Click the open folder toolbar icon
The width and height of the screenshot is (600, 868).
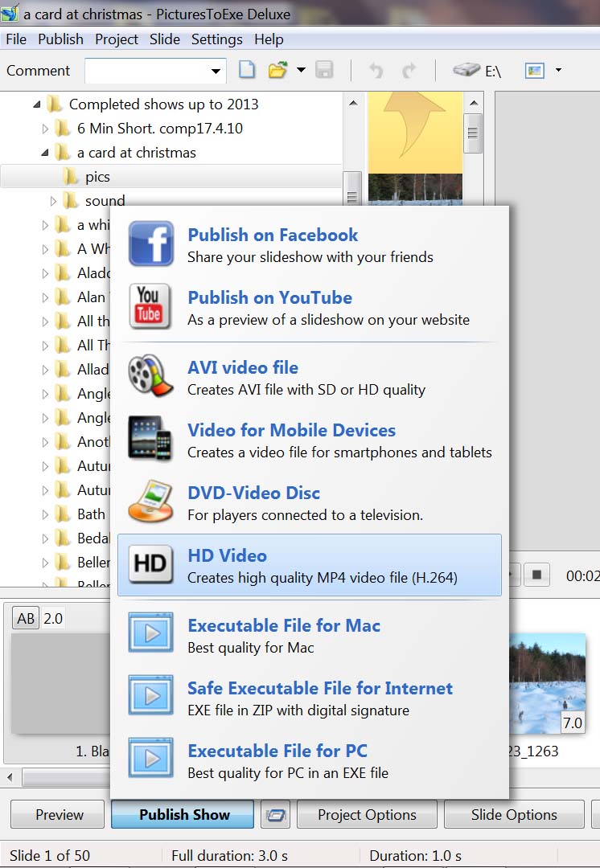(x=277, y=71)
